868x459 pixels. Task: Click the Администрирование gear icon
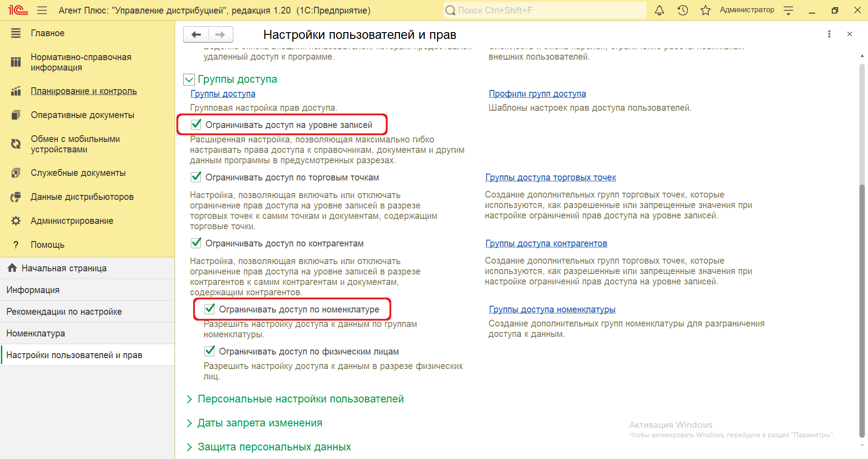point(16,221)
